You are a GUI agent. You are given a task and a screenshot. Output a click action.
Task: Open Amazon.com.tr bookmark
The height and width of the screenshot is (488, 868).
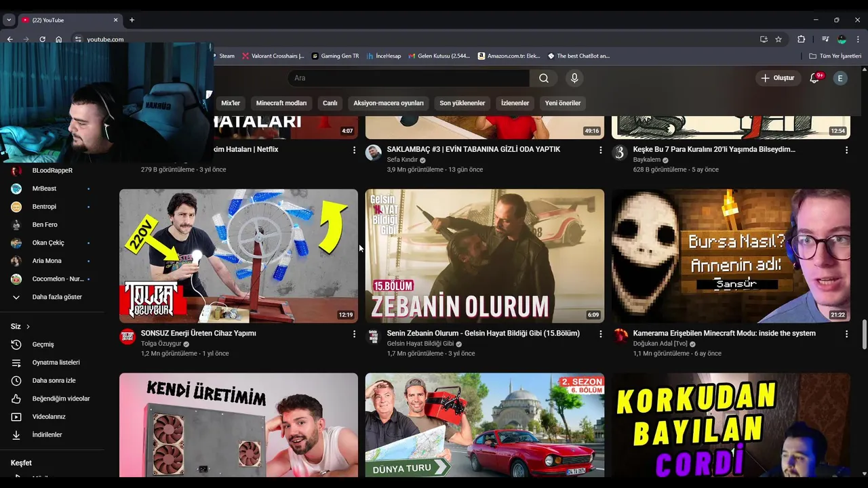pyautogui.click(x=509, y=56)
